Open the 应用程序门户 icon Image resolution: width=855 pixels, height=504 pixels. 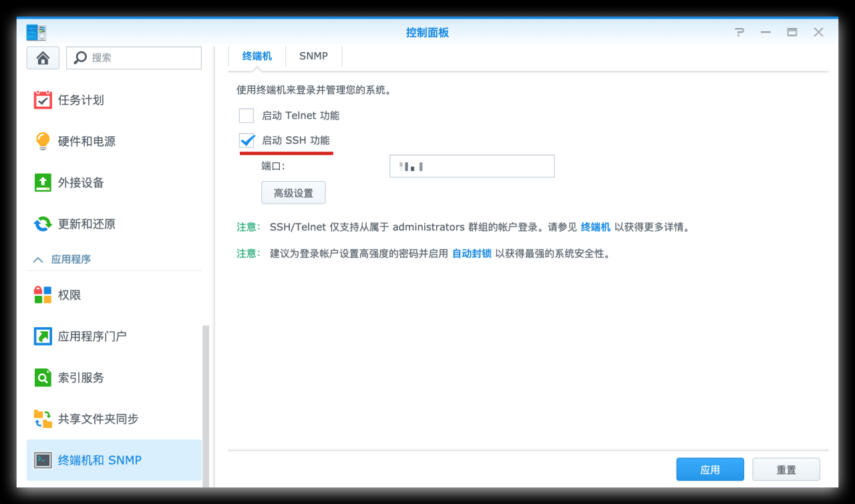pos(43,336)
